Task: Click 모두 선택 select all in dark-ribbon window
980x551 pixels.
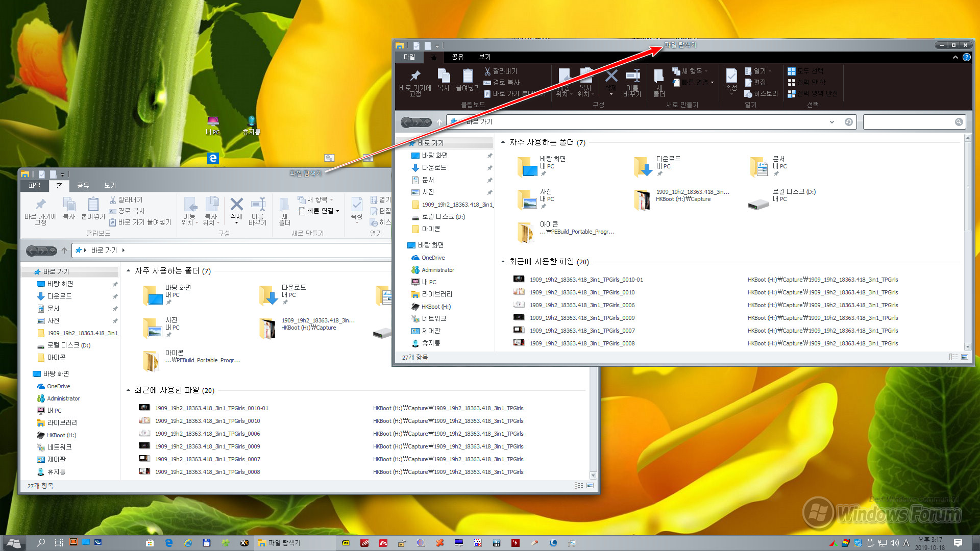Action: click(x=805, y=71)
